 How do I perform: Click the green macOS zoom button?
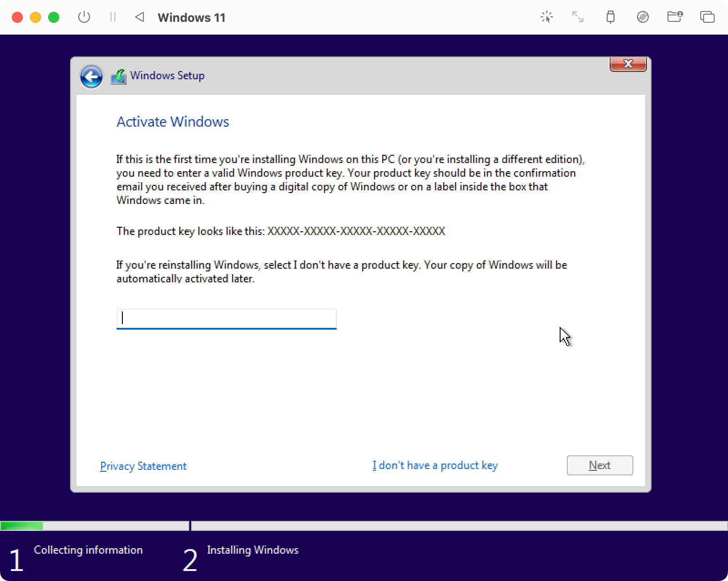54,17
